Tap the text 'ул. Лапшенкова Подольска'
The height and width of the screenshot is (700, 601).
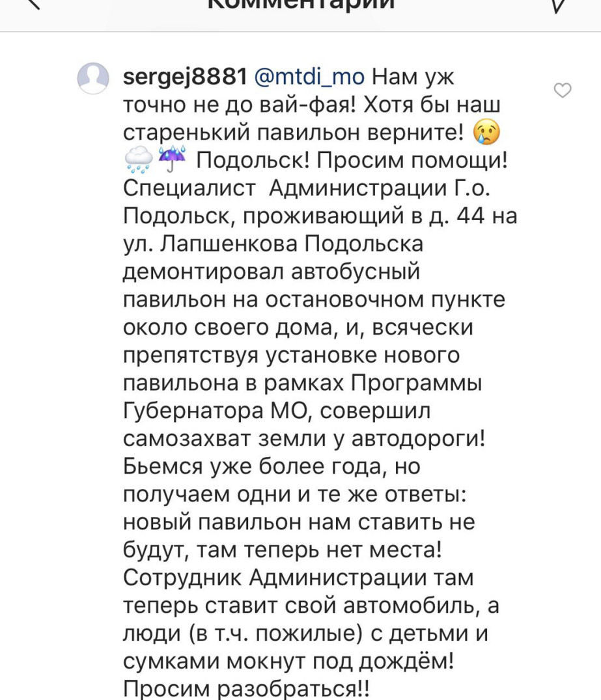[273, 243]
